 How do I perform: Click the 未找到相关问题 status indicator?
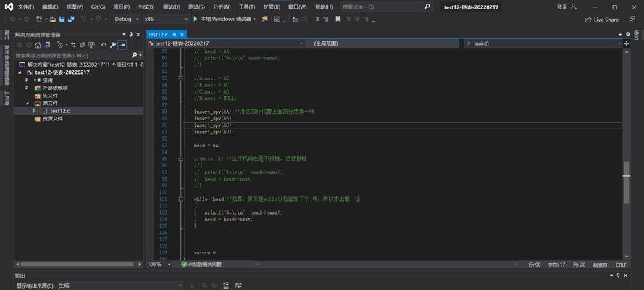201,265
